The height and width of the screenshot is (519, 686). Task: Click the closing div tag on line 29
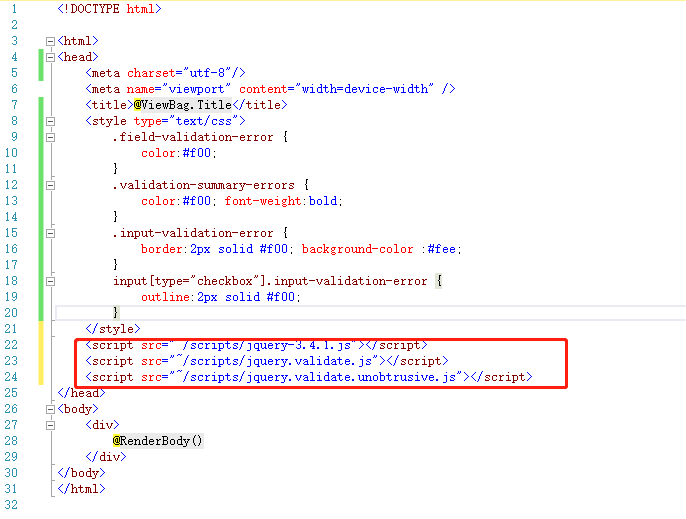(106, 457)
